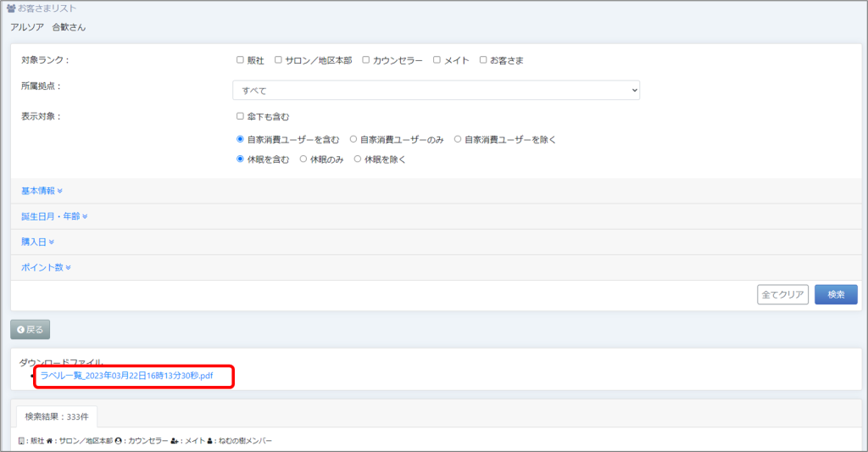Select 休眠を除く radio option
The image size is (868, 452).
tap(357, 159)
